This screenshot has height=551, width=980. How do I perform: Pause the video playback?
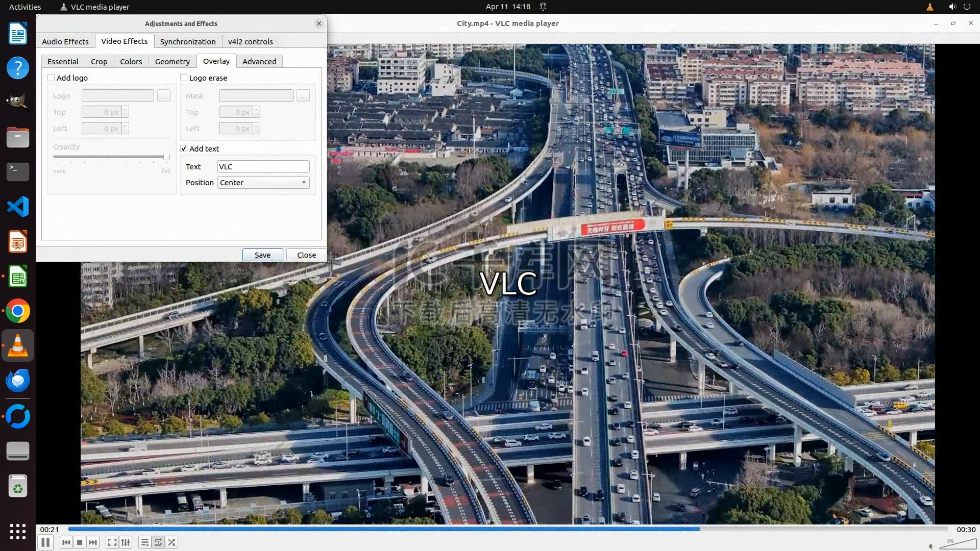point(45,542)
